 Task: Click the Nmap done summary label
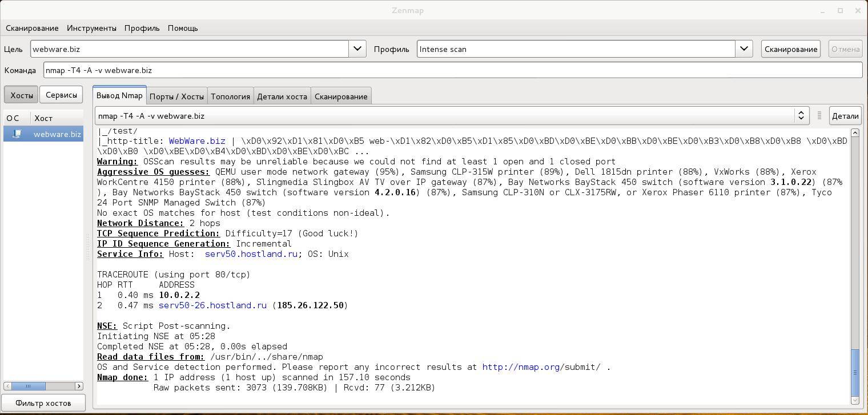coord(123,377)
